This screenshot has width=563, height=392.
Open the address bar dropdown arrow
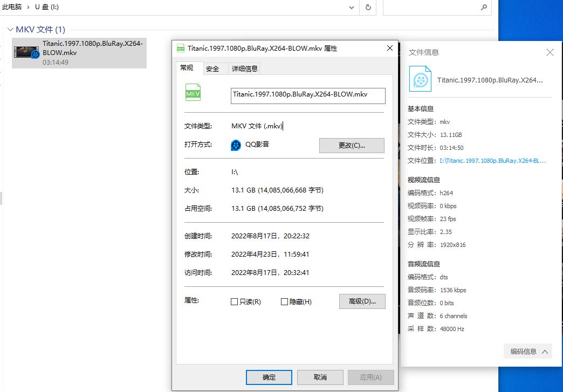(x=352, y=8)
